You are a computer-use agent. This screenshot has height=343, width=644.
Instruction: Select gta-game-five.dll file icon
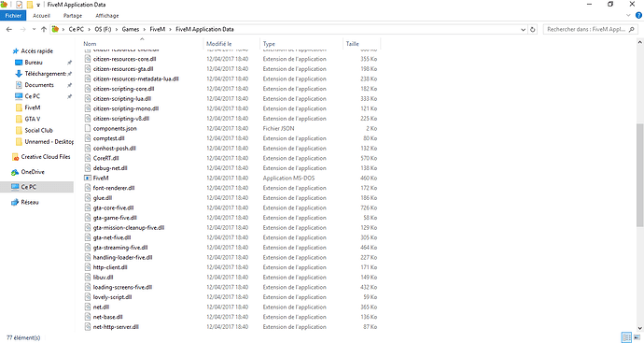(87, 218)
